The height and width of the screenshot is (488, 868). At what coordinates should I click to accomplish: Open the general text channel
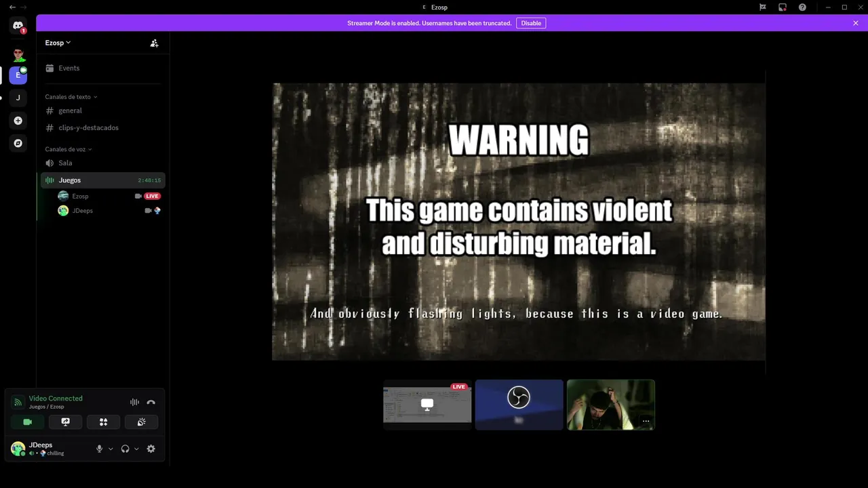click(x=102, y=110)
